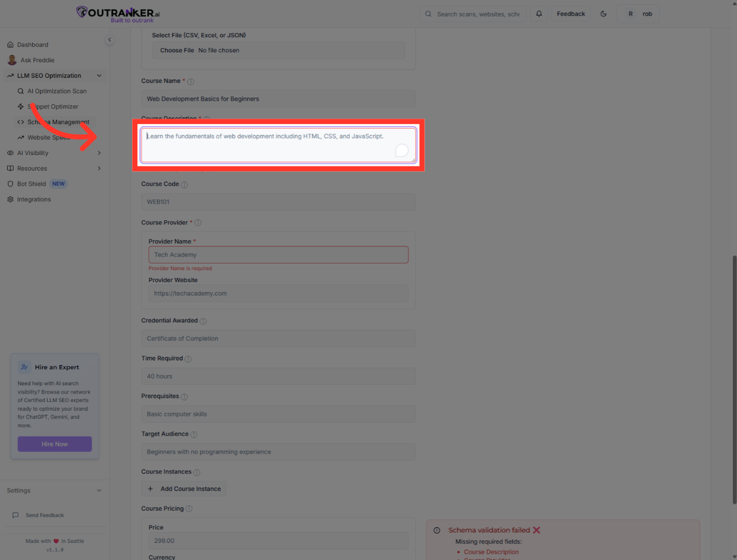This screenshot has width=737, height=560.
Task: Collapse the LLM SEO Optimization section
Action: pyautogui.click(x=99, y=75)
